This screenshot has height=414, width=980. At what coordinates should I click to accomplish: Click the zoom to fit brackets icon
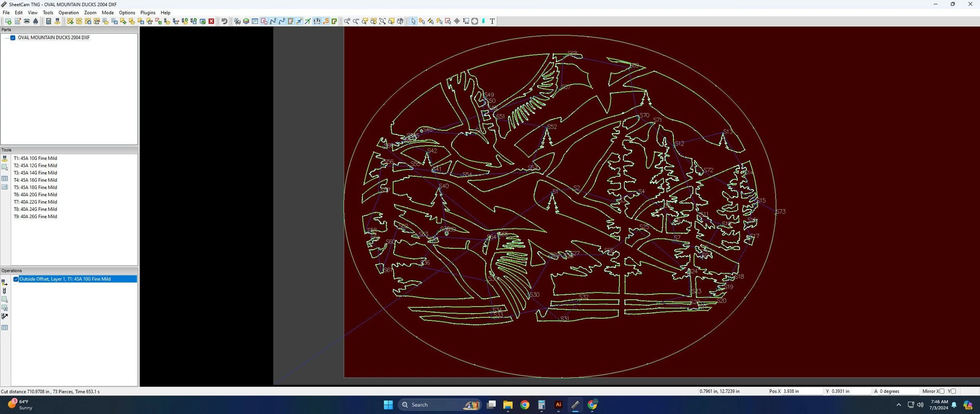click(x=382, y=21)
